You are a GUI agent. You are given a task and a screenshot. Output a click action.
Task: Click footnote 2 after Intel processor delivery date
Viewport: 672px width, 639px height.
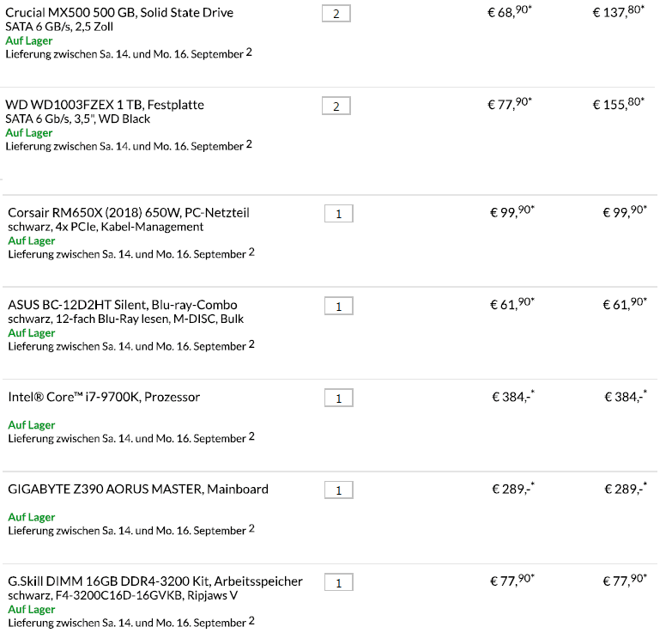click(x=251, y=436)
